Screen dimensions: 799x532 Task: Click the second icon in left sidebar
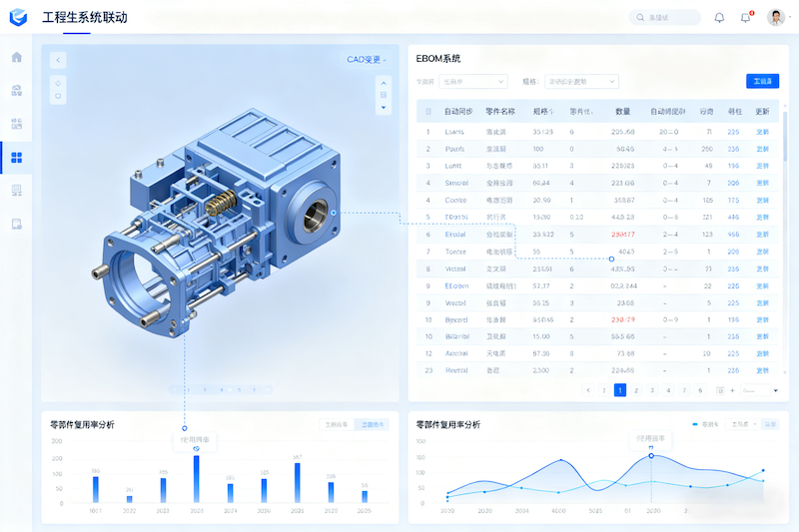click(x=16, y=91)
